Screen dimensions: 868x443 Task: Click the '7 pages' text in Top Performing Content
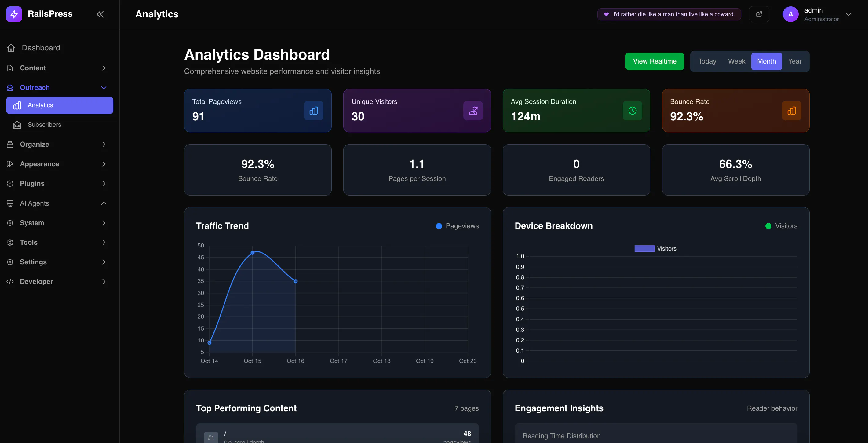tap(466, 408)
